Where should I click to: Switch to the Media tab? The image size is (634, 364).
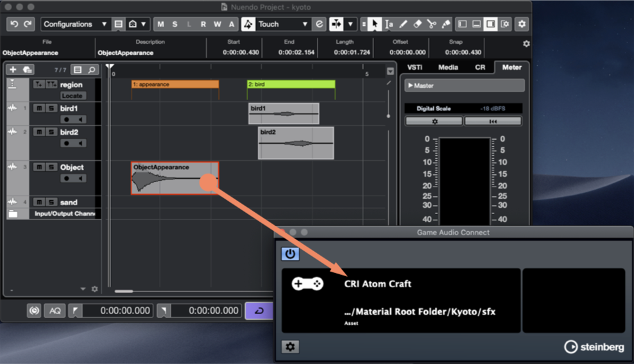point(448,67)
